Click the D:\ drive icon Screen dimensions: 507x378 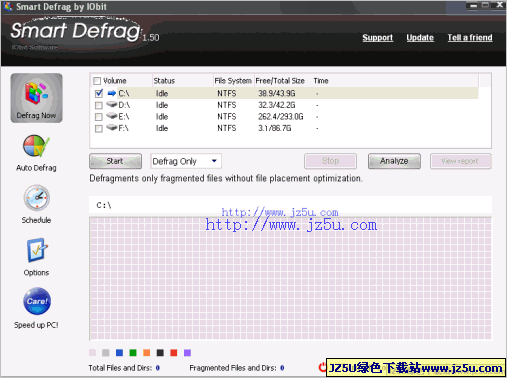coord(112,105)
